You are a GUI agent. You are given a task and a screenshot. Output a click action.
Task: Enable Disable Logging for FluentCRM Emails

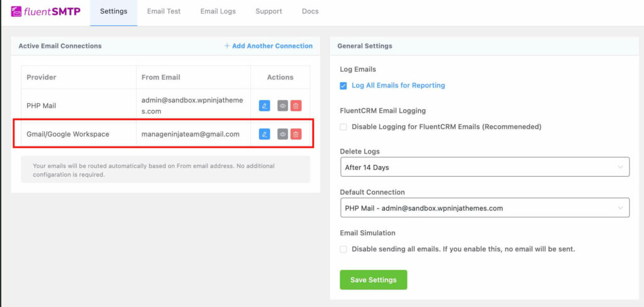pos(343,127)
